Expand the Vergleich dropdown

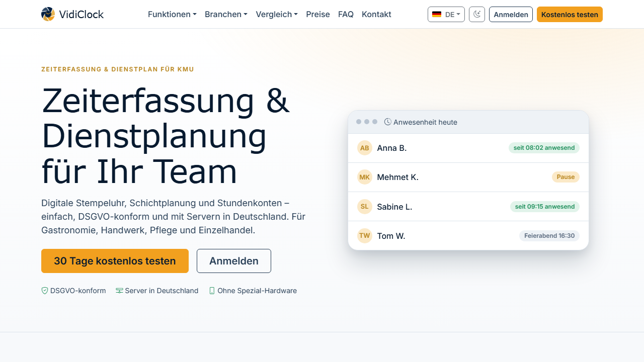coord(277,15)
